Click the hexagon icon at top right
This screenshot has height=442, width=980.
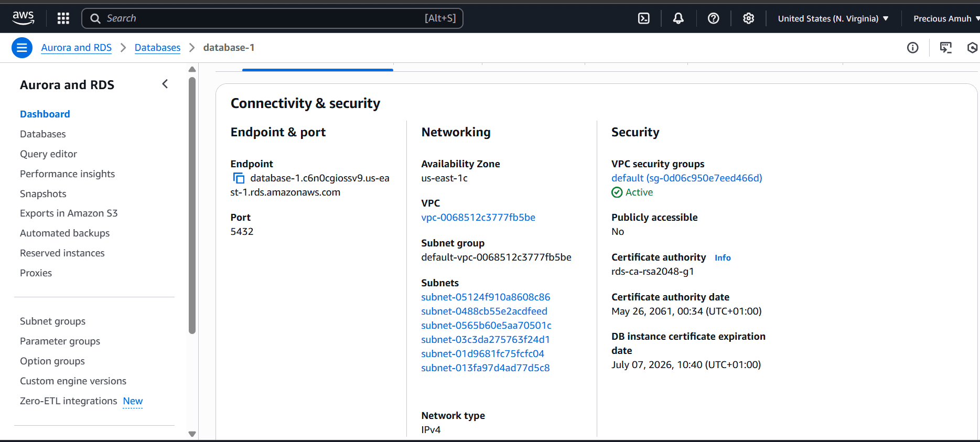[x=973, y=48]
